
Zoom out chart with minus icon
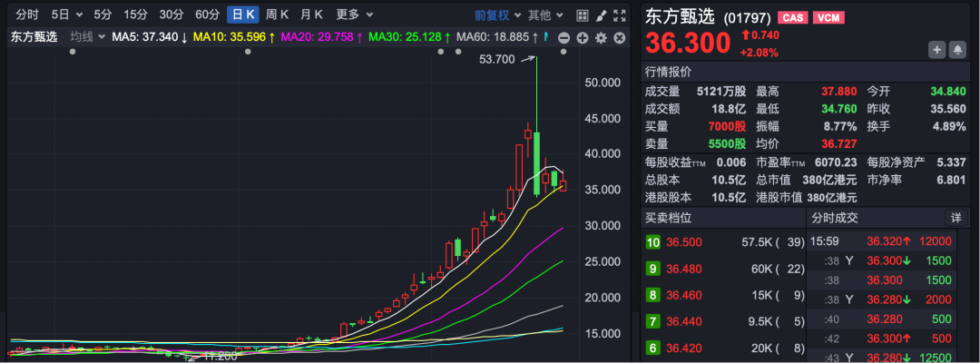[x=563, y=38]
